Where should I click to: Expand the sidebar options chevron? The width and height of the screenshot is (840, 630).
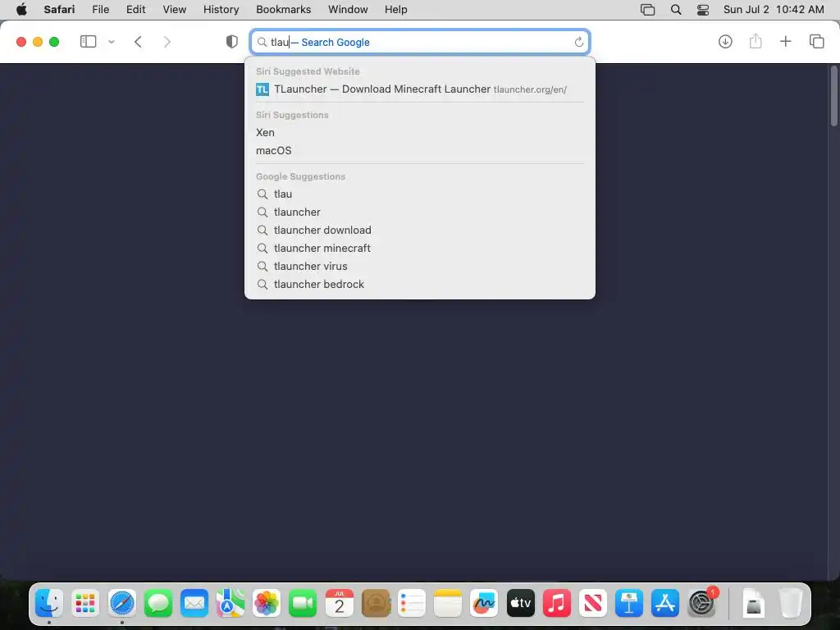click(112, 42)
